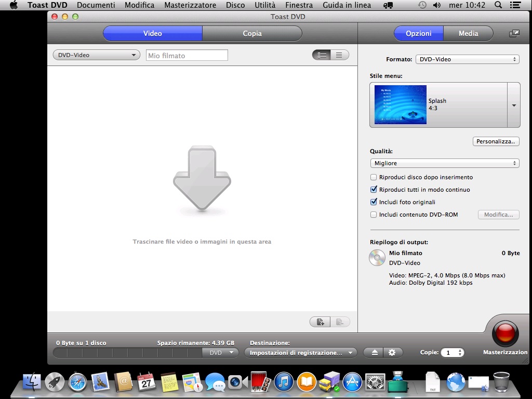The image size is (532, 399).
Task: Open the Qualità Migliore dropdown
Action: [x=445, y=163]
